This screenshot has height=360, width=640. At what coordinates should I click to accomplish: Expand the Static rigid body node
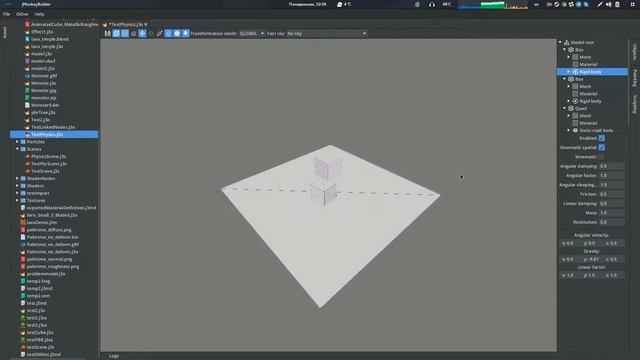569,130
